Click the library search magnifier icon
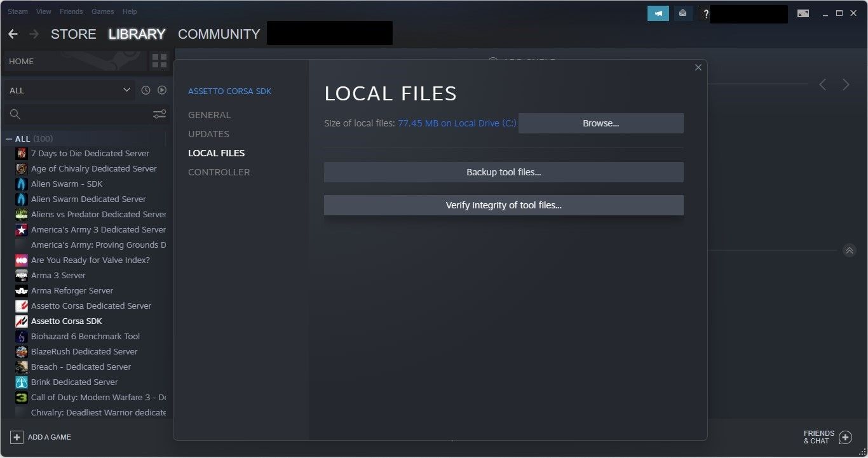The image size is (868, 458). click(x=15, y=114)
